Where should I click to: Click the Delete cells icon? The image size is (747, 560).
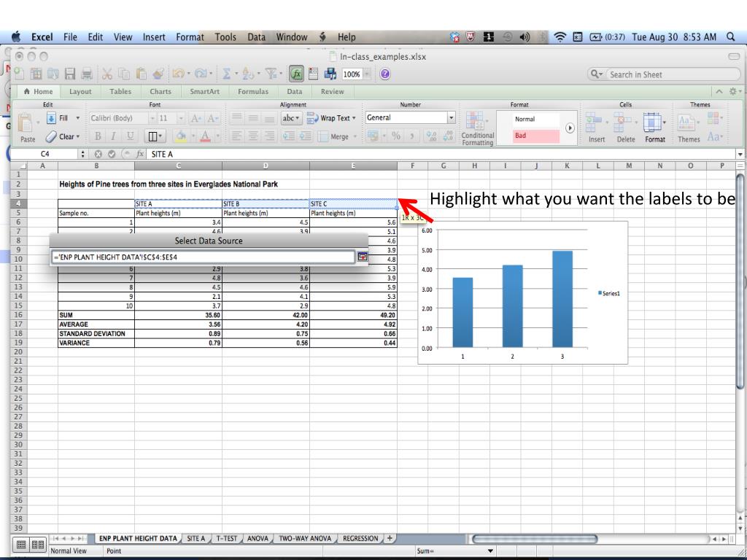tap(622, 122)
